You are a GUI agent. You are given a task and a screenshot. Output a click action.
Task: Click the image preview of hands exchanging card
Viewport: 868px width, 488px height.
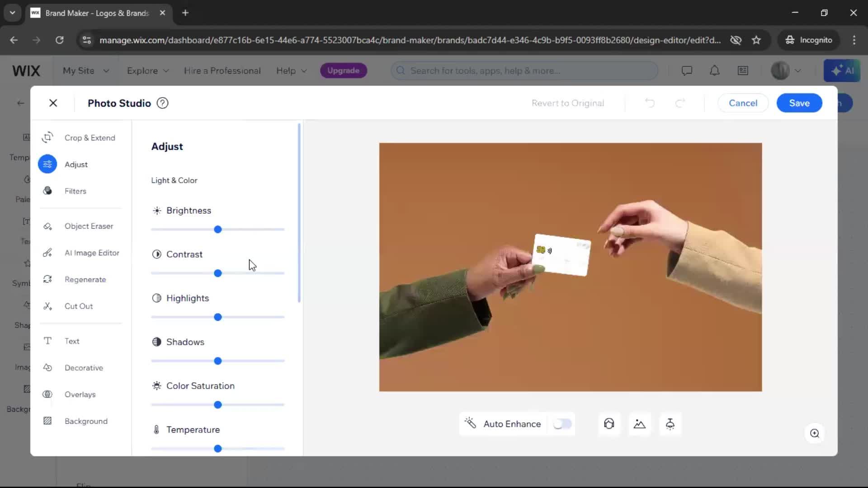571,267
